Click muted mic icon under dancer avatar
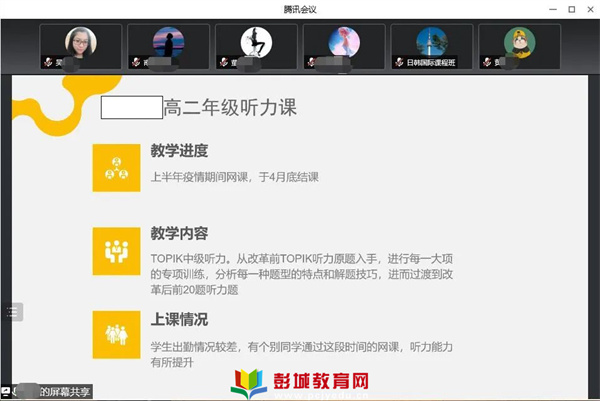Screen dimensions: 600x401 point(224,62)
